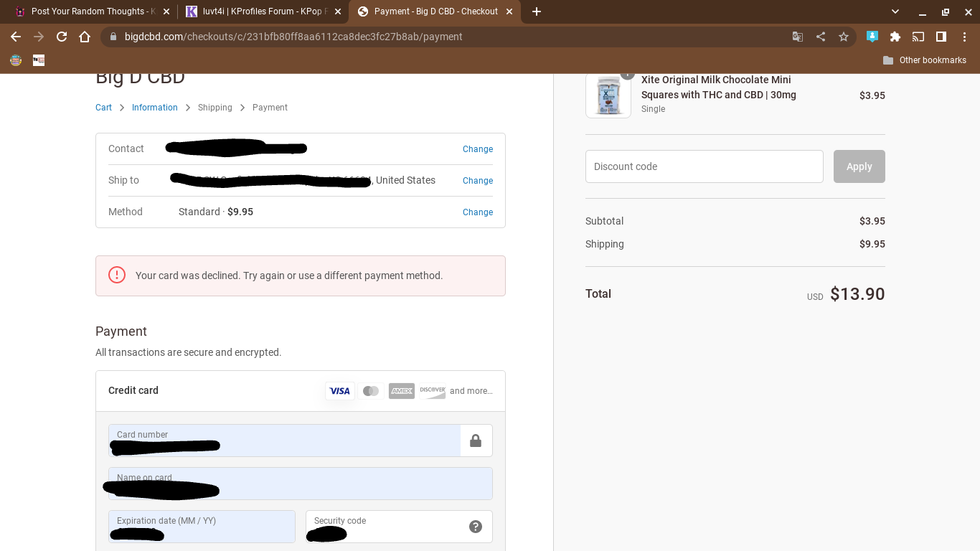
Task: Click the card number lock icon
Action: click(476, 441)
